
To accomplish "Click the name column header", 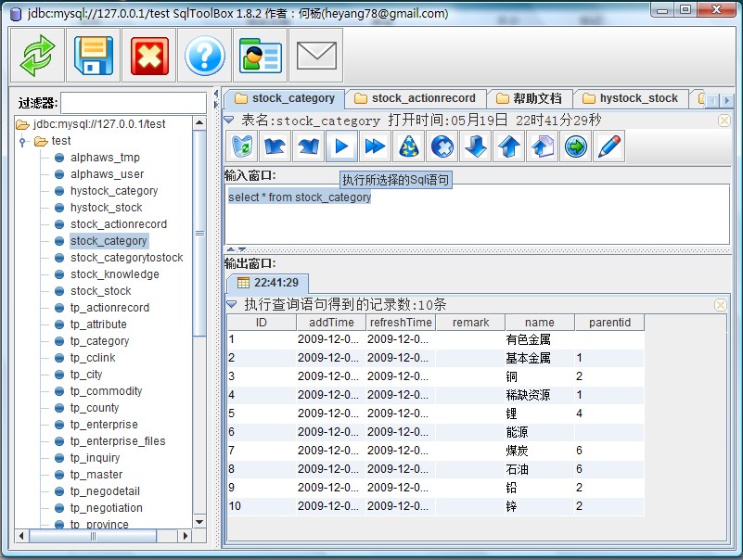I will tap(540, 323).
